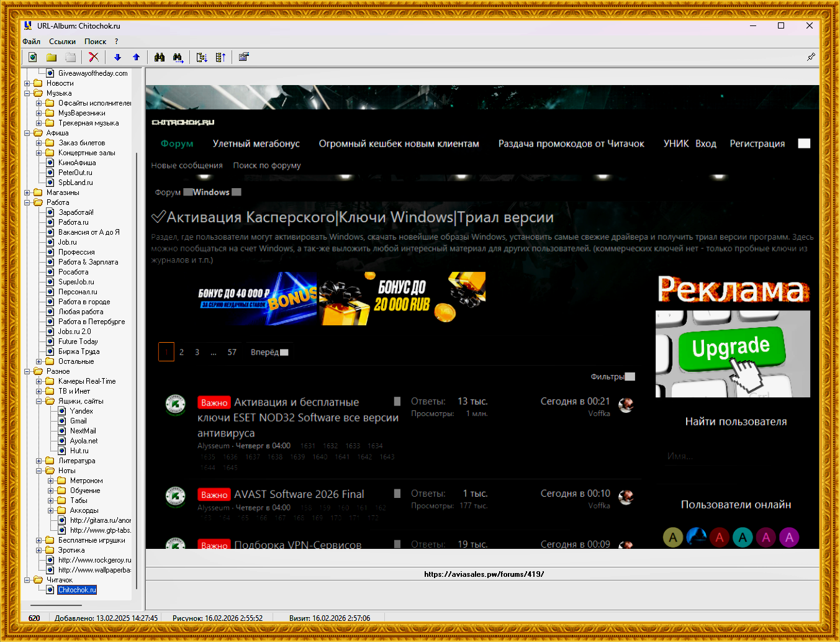Click the red X delete icon
Image resolution: width=840 pixels, height=642 pixels.
(x=94, y=57)
